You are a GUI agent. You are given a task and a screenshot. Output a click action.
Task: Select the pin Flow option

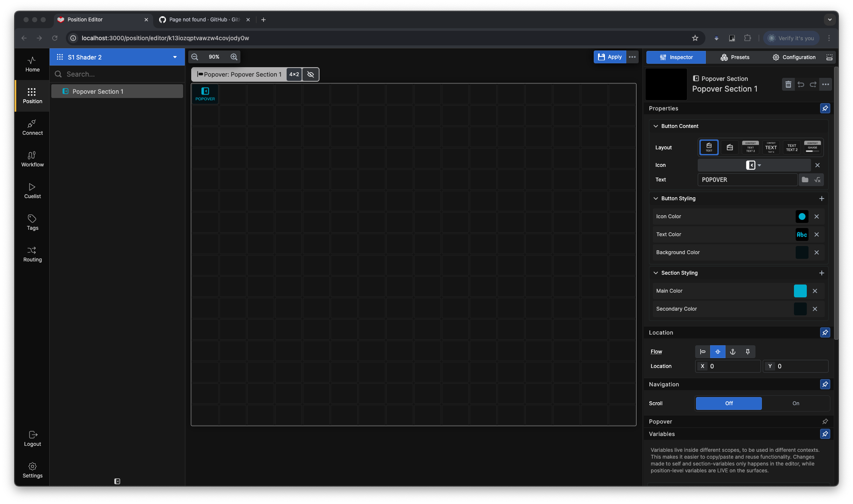747,352
